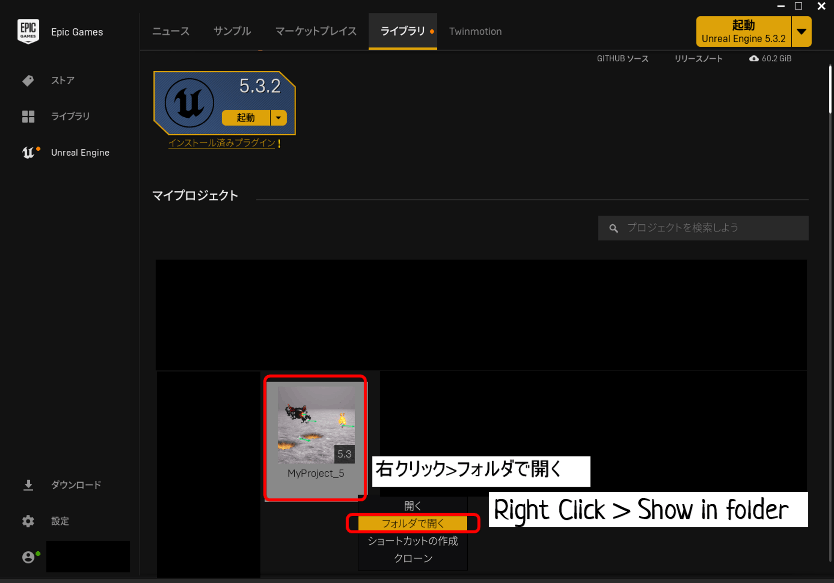Select the Unreal Engine sidebar icon
Image resolution: width=834 pixels, height=583 pixels.
[30, 153]
